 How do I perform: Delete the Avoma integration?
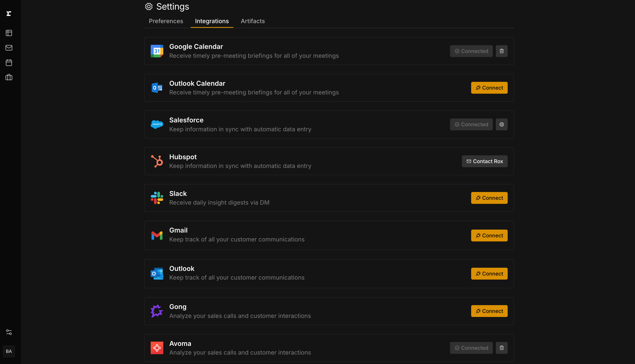(501, 348)
